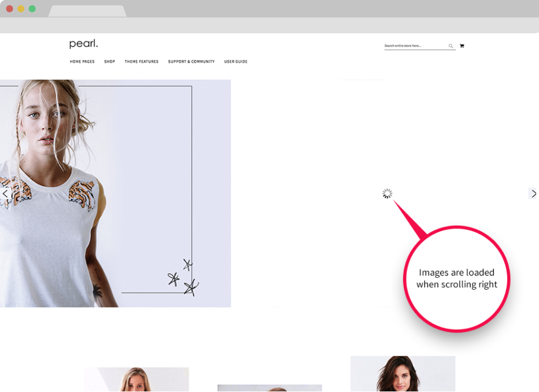Click the green maximize window button

(x=32, y=8)
